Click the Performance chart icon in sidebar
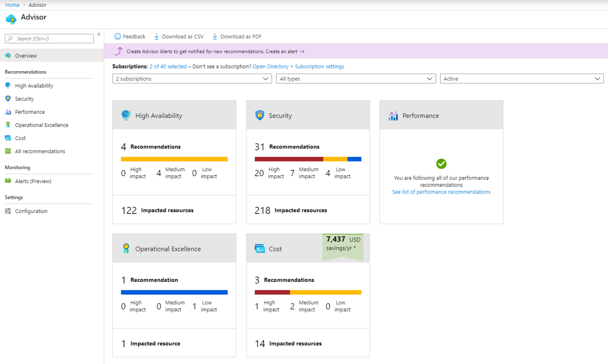This screenshot has height=364, width=608. pos(8,112)
